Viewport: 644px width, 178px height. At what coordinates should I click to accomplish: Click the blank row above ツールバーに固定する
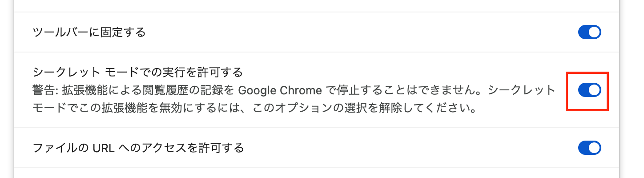[311, 5]
